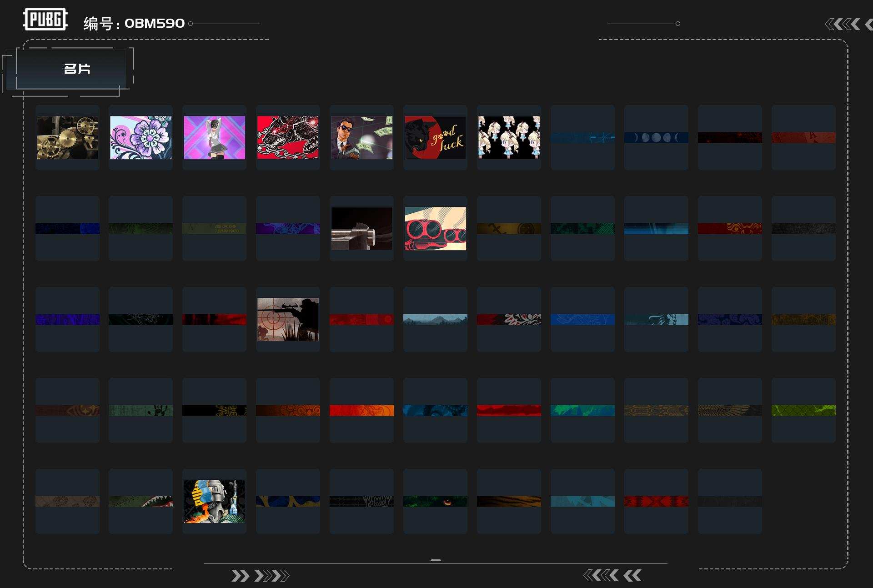Choose the blue and yellow nameplate strip
This screenshot has height=588, width=873.
point(288,501)
